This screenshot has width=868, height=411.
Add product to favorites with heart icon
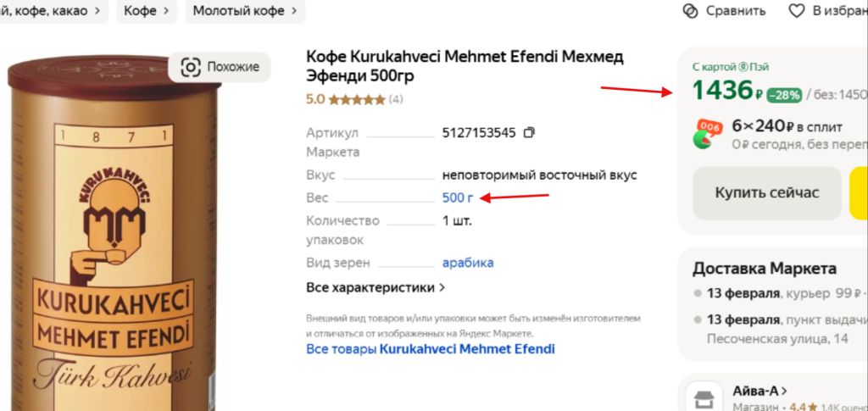(x=796, y=11)
